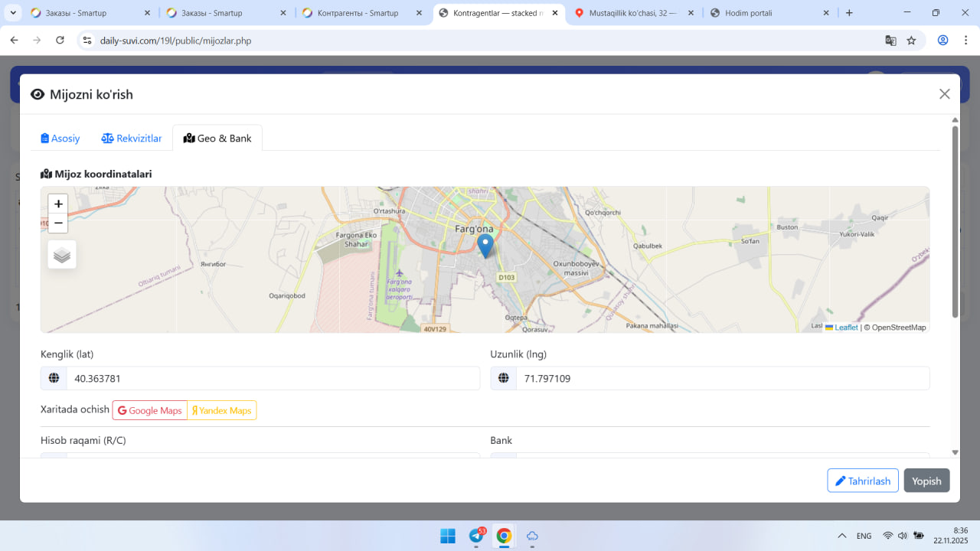The image size is (980, 551).
Task: Click the Kenglik latitude field
Action: [273, 378]
